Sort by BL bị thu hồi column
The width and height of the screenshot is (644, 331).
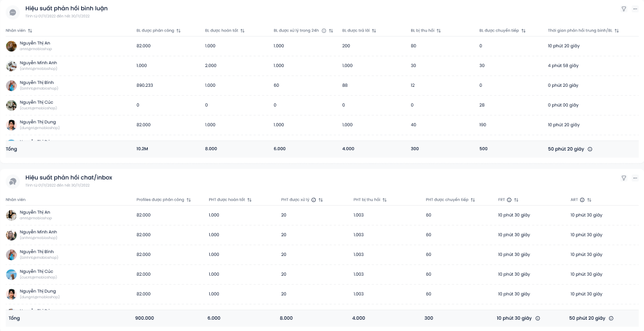439,30
